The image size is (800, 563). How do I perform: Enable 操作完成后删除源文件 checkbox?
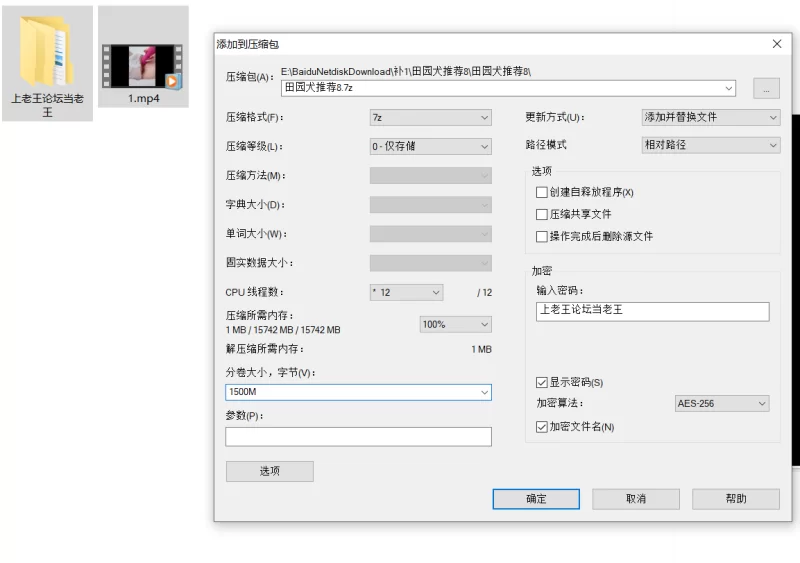(x=542, y=236)
